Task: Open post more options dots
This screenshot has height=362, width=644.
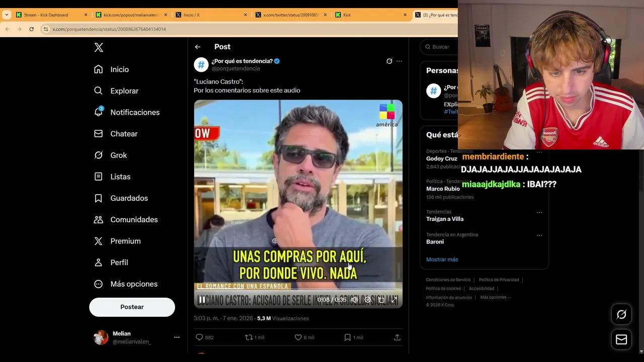Action: click(x=399, y=61)
